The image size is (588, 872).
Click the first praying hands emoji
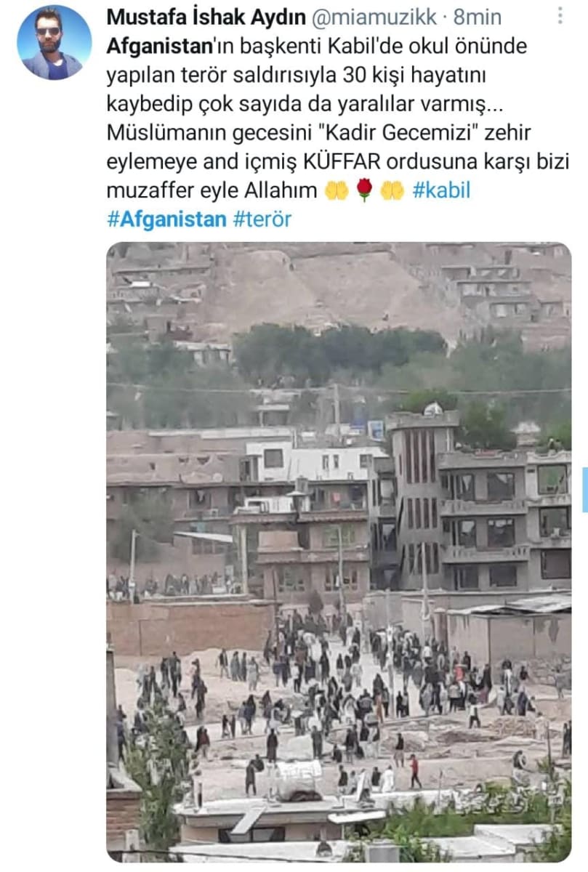(x=337, y=191)
